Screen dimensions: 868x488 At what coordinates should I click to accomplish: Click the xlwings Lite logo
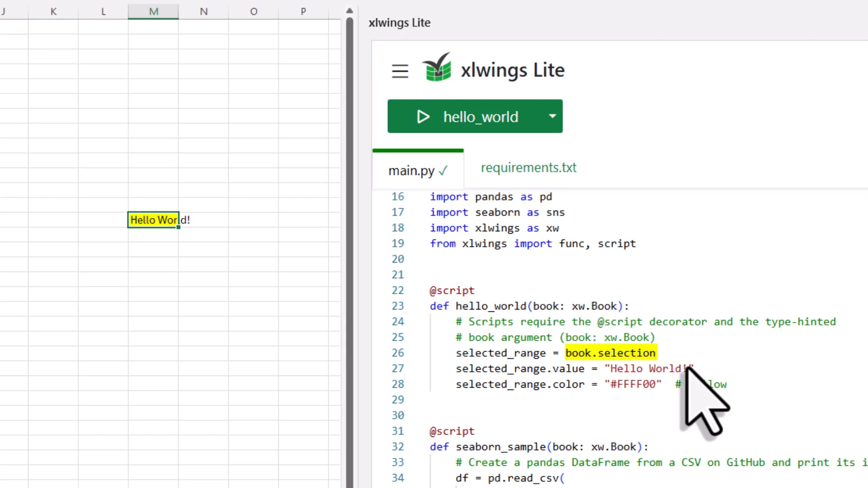pos(437,68)
